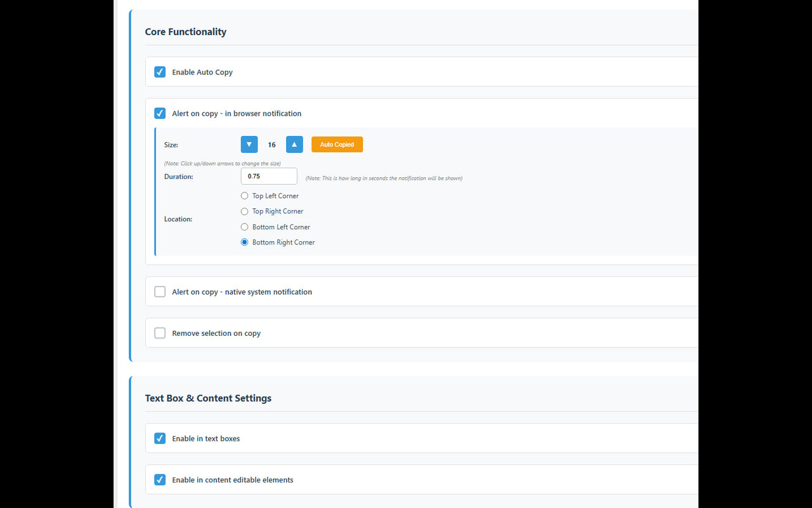Toggle Alert on copy in browser notification

click(160, 113)
